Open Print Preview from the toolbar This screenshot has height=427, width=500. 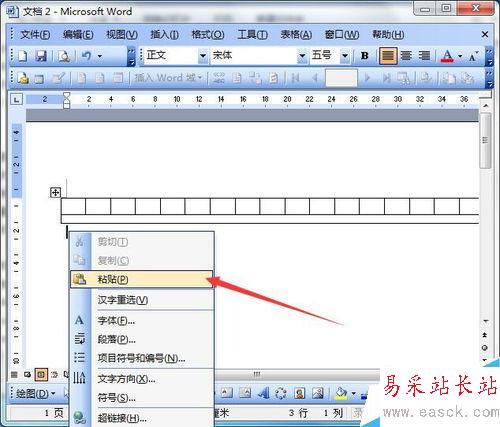64,56
